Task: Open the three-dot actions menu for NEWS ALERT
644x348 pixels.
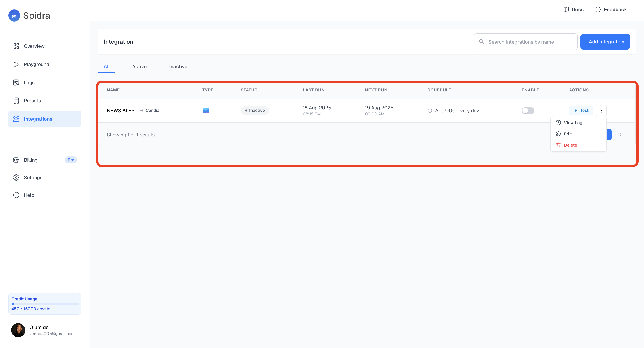Action: coord(601,110)
